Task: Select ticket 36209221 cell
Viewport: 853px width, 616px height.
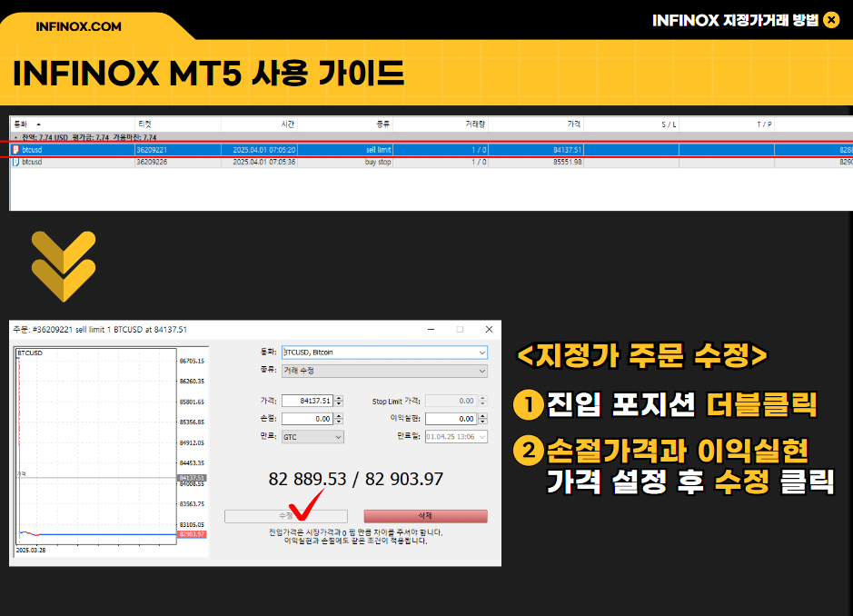Action: pos(178,150)
